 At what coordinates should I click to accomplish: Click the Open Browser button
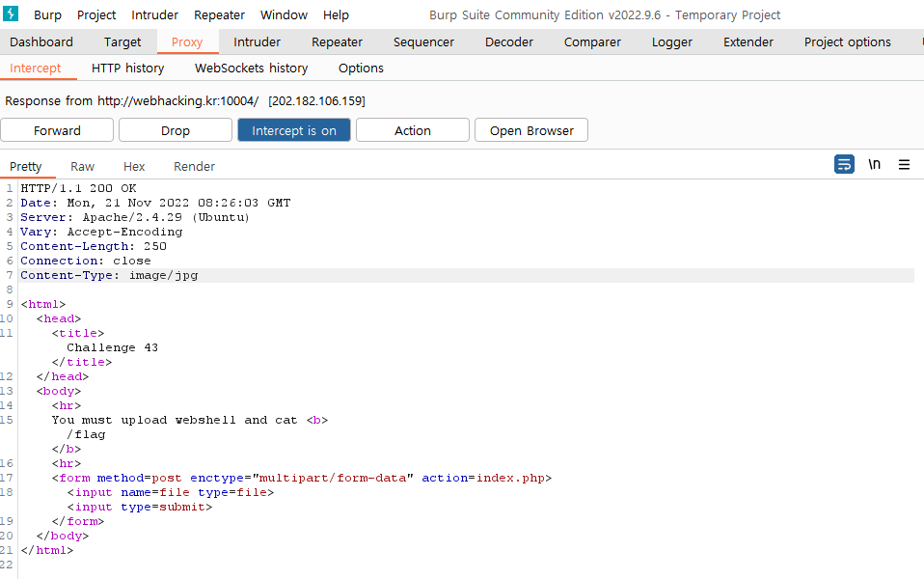tap(531, 130)
